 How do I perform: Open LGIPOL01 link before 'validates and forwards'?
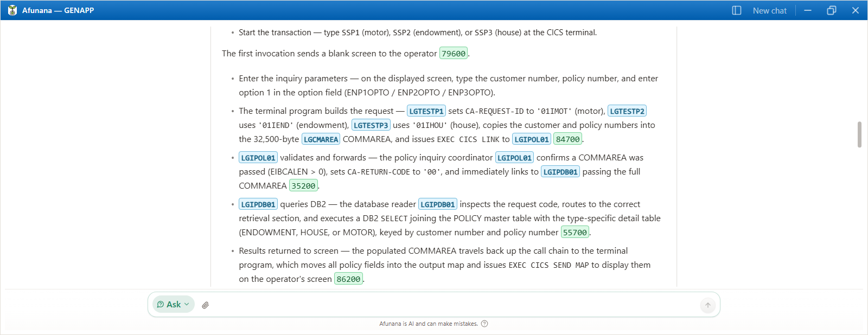tap(258, 158)
